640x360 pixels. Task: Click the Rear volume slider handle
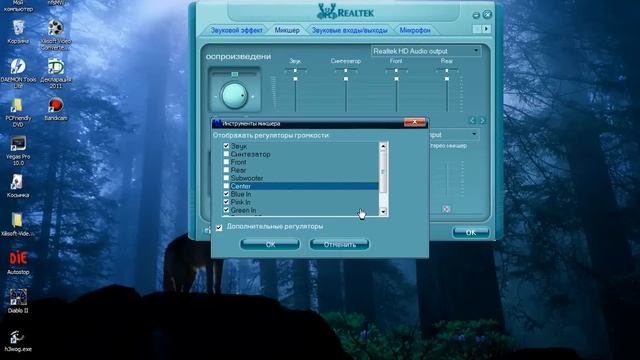tap(447, 79)
